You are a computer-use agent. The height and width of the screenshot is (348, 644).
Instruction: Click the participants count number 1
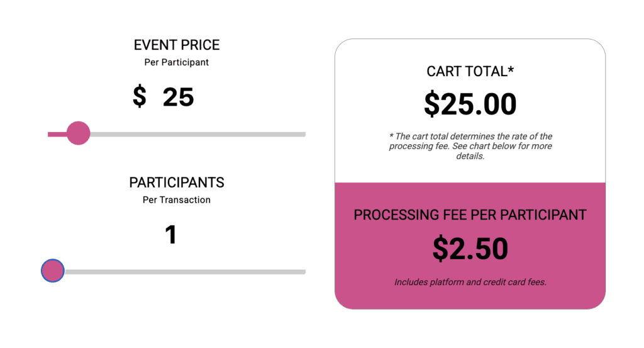click(170, 235)
